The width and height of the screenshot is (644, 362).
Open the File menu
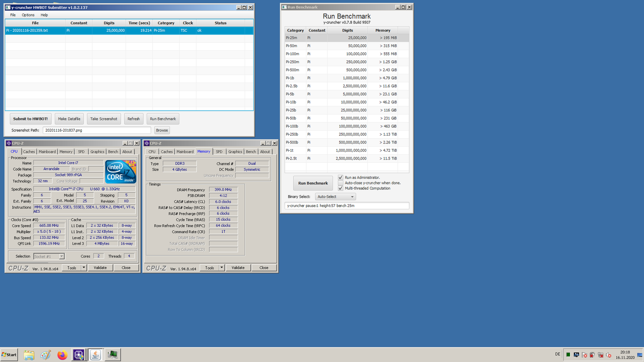coord(13,15)
